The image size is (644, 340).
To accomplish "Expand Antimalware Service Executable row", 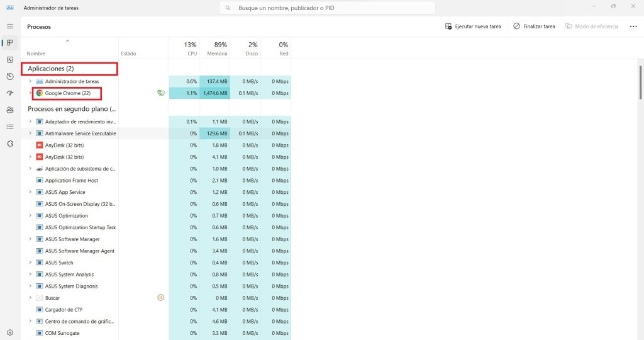I will coord(30,133).
